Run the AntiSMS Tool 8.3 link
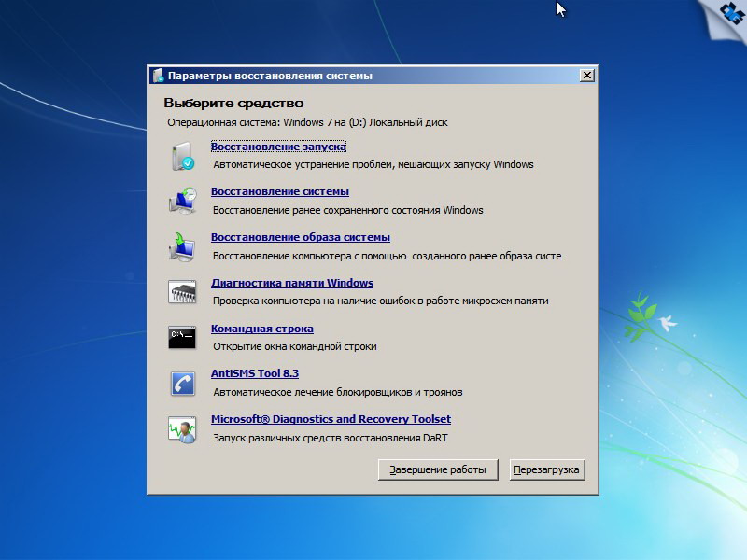The image size is (747, 560). pyautogui.click(x=255, y=373)
